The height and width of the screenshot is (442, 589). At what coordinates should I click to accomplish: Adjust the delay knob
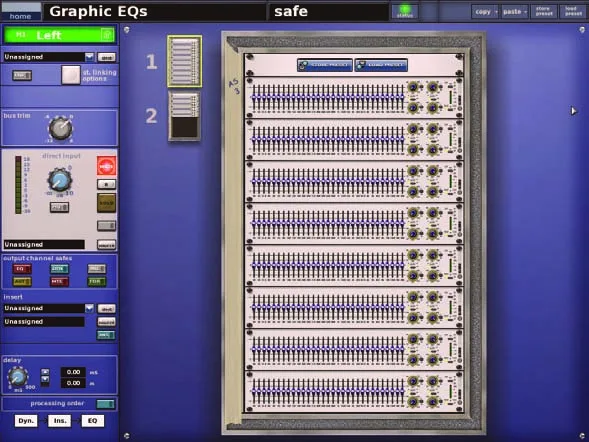tap(17, 377)
